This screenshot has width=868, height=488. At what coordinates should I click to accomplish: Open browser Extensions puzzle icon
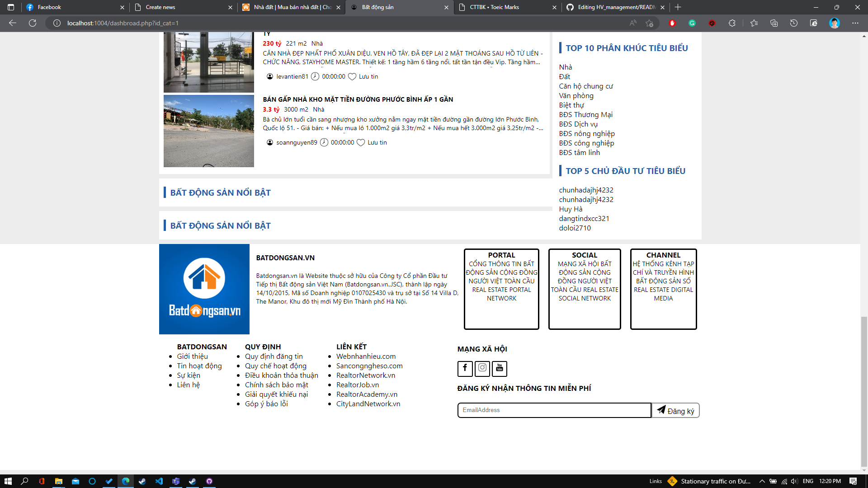[x=732, y=23]
